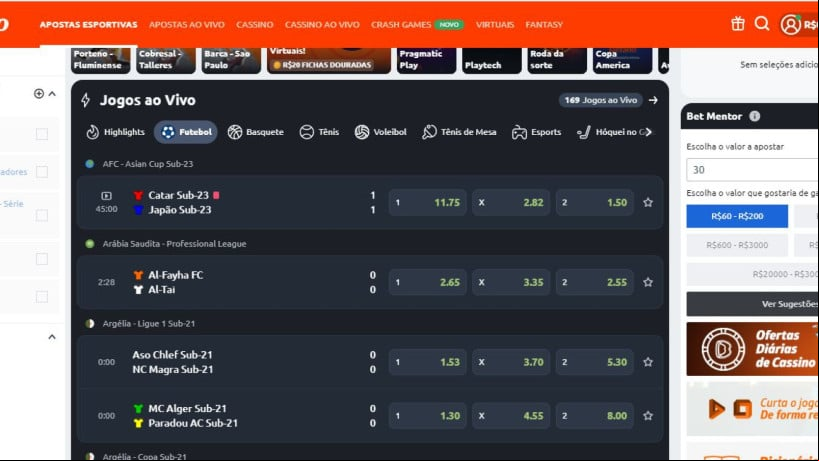Viewport: 819px width, 461px height.
Task: Open the search magnifier icon
Action: (x=762, y=24)
